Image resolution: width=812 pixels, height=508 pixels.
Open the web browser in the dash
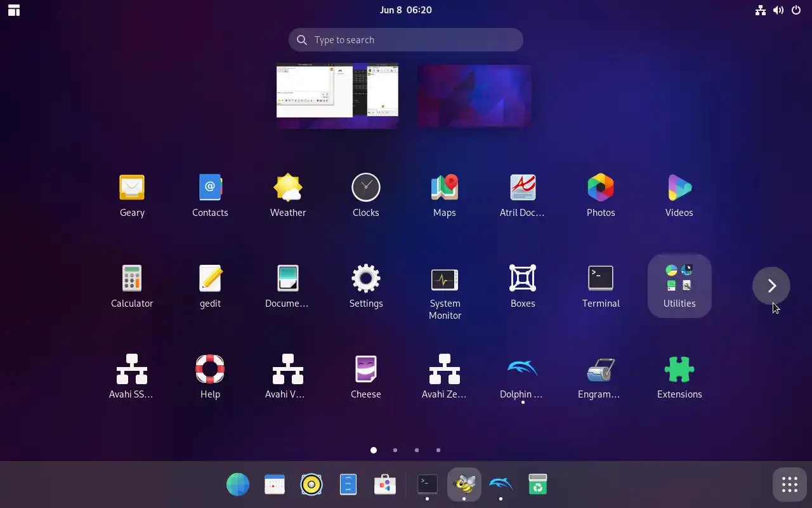point(238,485)
